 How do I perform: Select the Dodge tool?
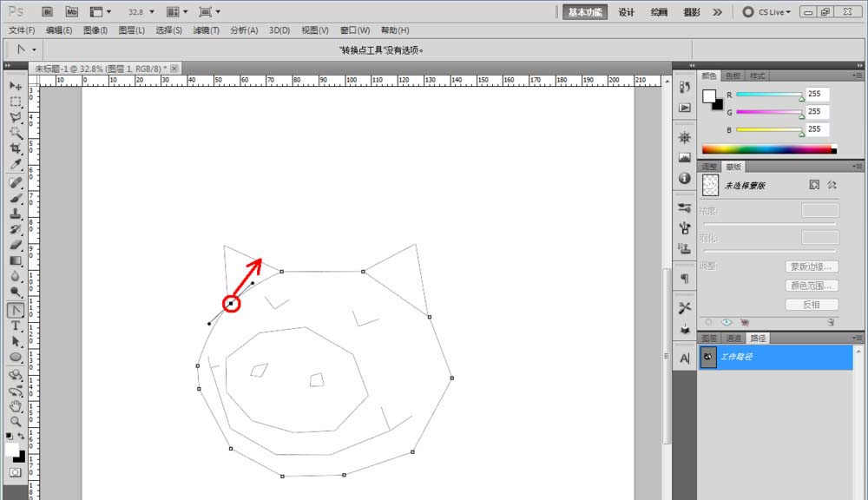coord(16,292)
